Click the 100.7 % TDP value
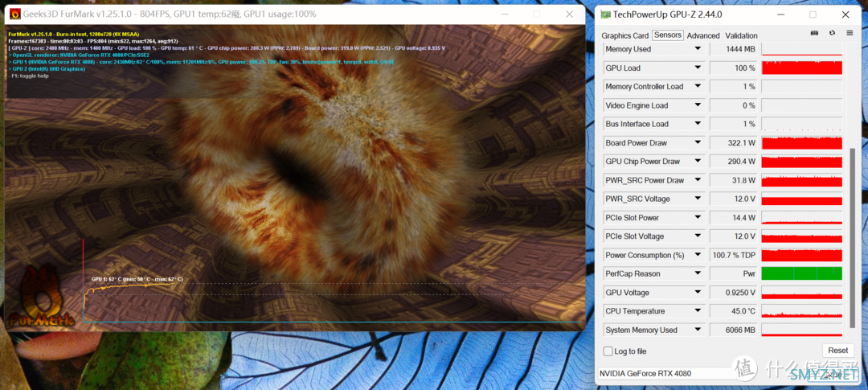Screen dimensions: 868x390 click(x=734, y=255)
